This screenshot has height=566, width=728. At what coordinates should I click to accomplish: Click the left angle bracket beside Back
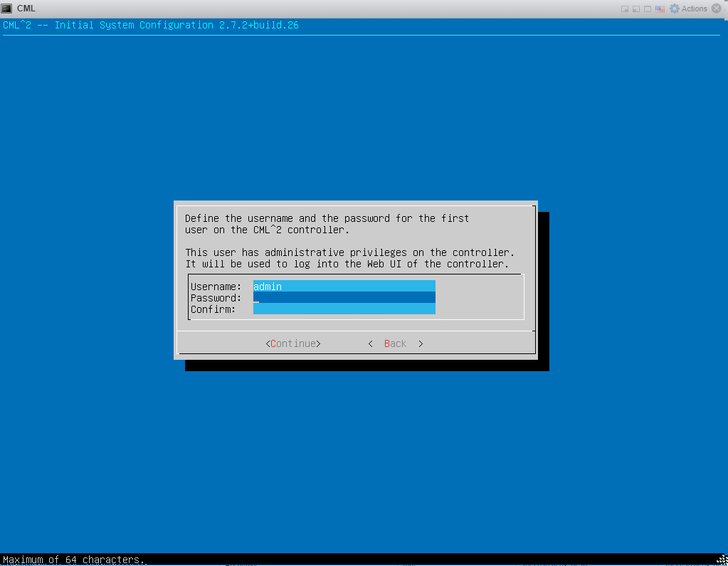tap(371, 343)
